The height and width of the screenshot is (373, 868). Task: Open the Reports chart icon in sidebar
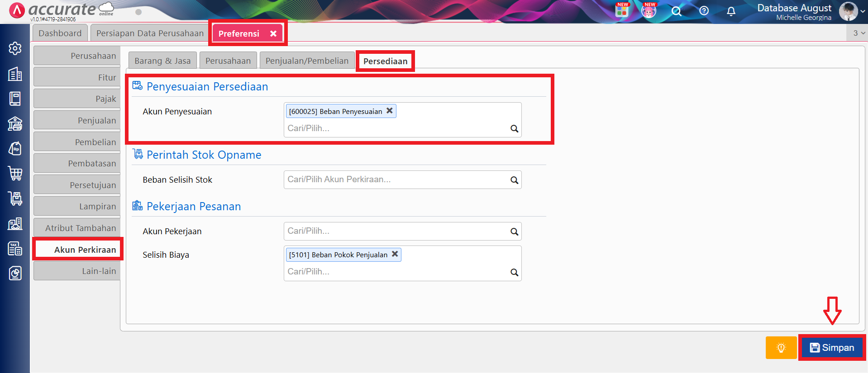(15, 273)
